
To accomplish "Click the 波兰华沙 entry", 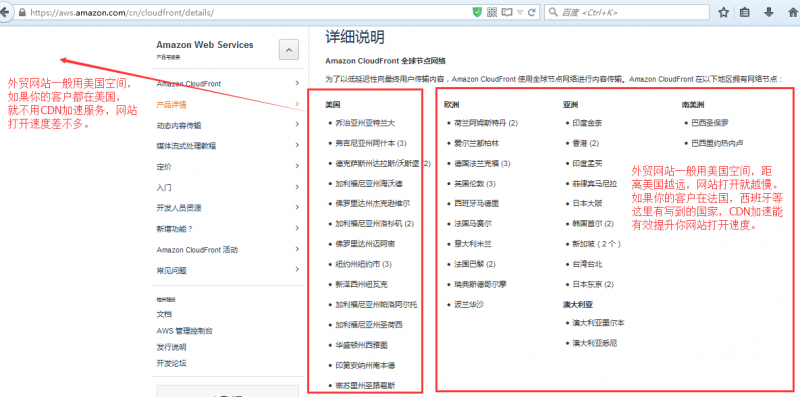I will pyautogui.click(x=468, y=304).
